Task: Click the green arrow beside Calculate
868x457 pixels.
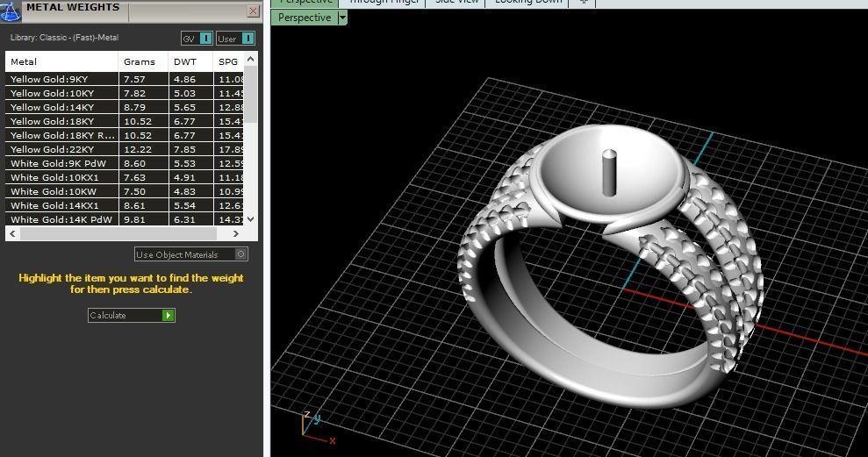Action: click(x=168, y=316)
